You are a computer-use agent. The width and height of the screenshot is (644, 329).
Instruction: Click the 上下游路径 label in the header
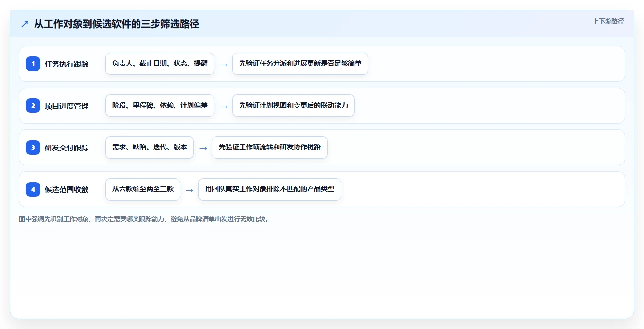pos(608,21)
